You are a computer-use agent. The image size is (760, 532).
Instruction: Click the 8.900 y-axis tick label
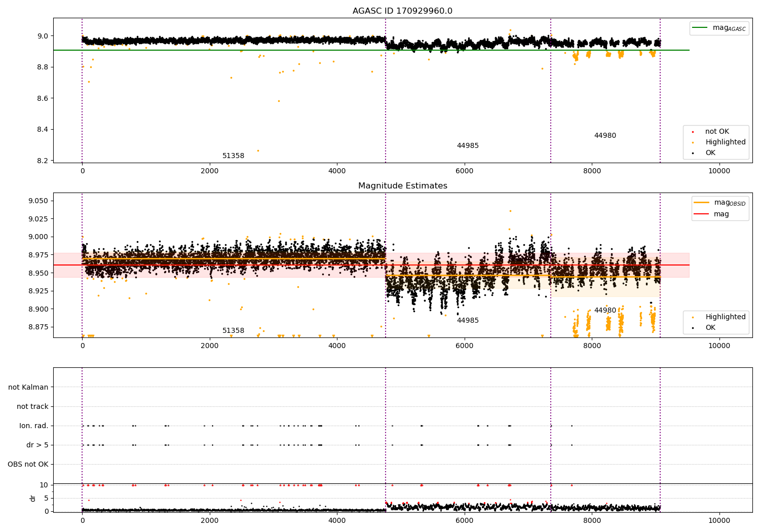pyautogui.click(x=38, y=309)
